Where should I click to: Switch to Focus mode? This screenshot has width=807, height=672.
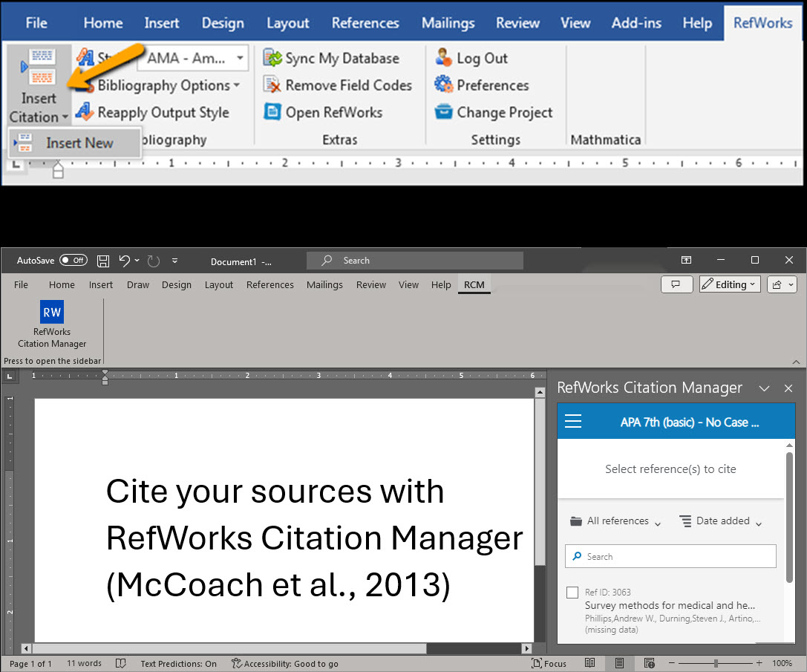549,664
